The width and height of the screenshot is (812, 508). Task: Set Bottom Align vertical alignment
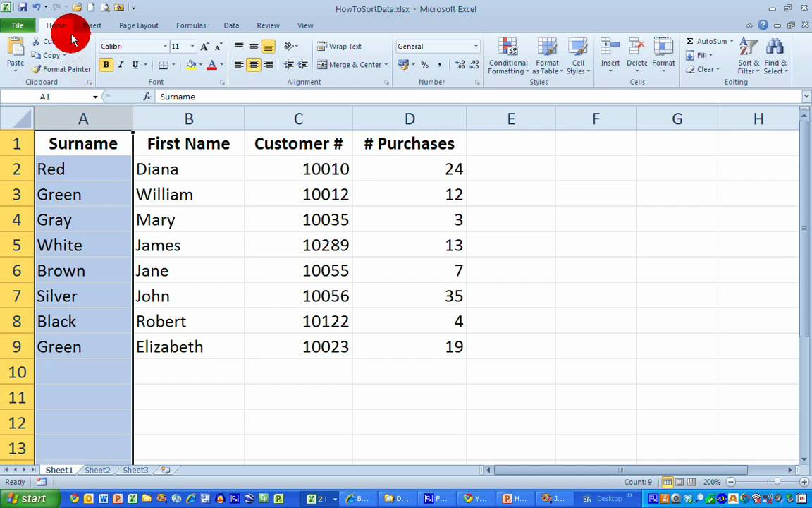(268, 46)
